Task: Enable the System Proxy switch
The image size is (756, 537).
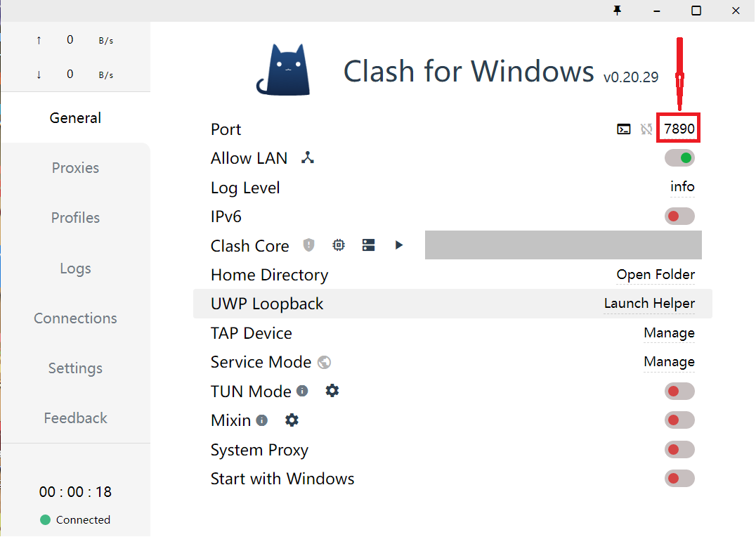Action: (x=679, y=450)
